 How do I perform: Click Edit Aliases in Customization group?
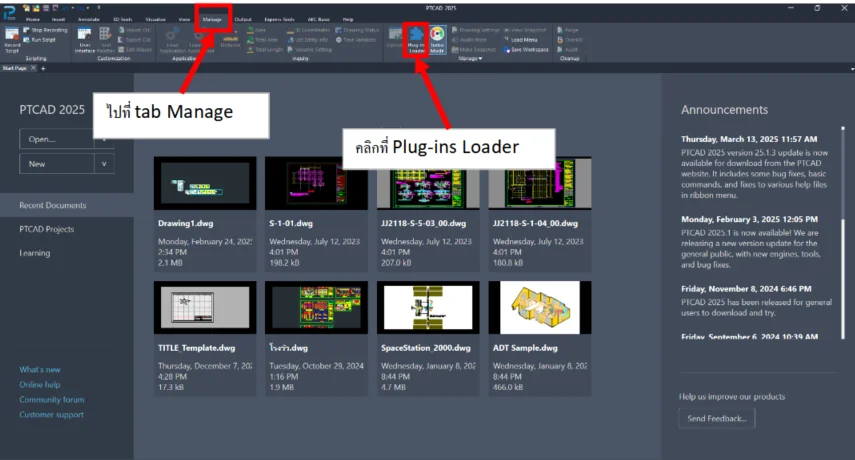pos(135,50)
